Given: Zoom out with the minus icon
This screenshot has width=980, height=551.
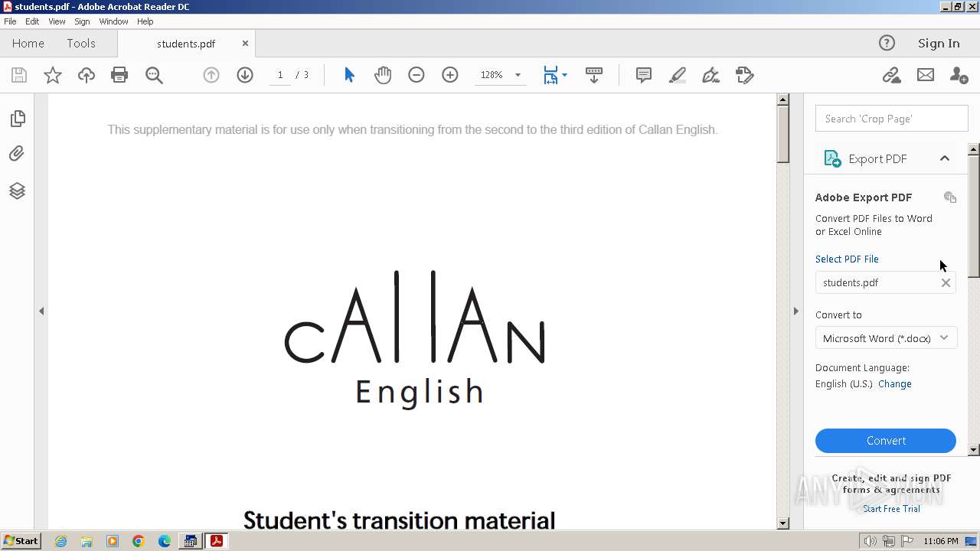Looking at the screenshot, I should [416, 75].
